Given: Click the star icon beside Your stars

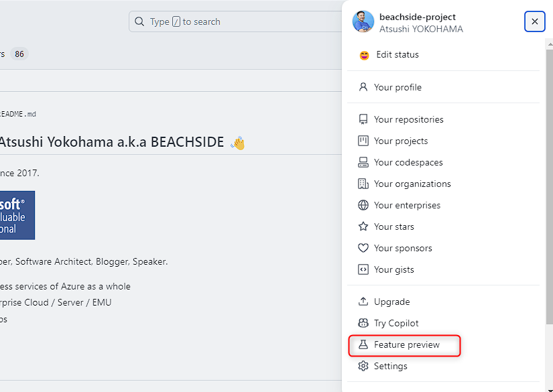Looking at the screenshot, I should (363, 226).
